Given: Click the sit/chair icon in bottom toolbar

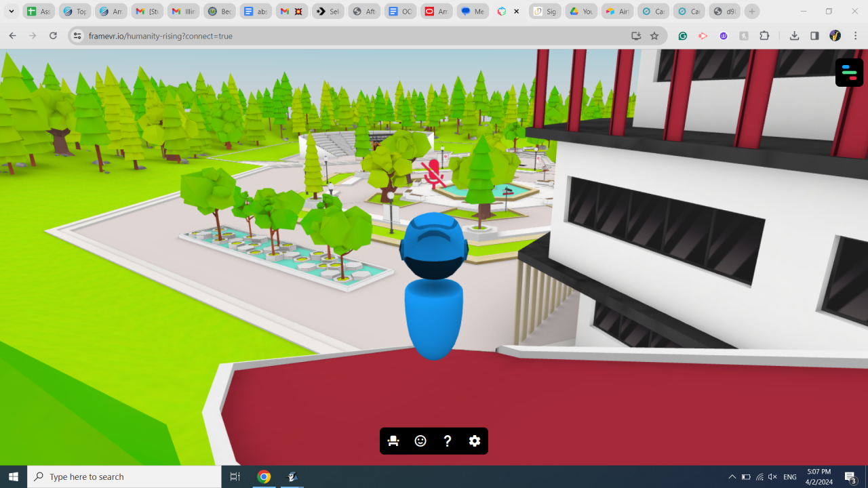Looking at the screenshot, I should click(393, 441).
